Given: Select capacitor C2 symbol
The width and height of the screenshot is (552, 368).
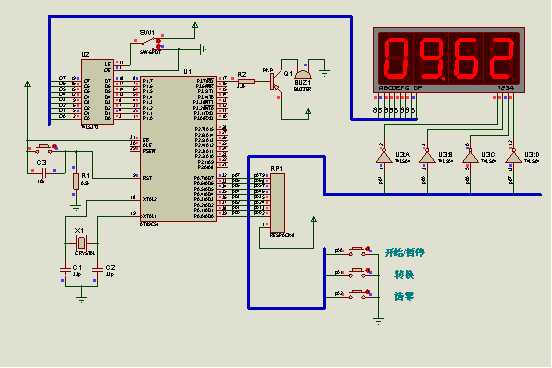Looking at the screenshot, I should pos(98,270).
